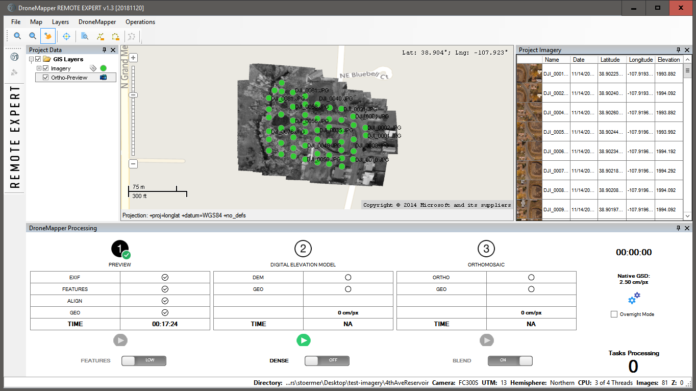Pin the Project Data panel
Viewport: 696px width, 391px height.
pyautogui.click(x=104, y=50)
